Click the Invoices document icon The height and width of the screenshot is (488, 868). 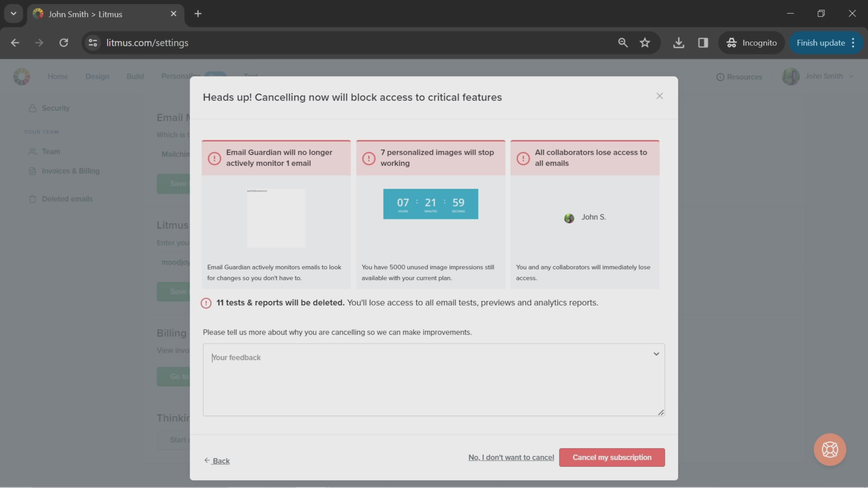tap(32, 171)
